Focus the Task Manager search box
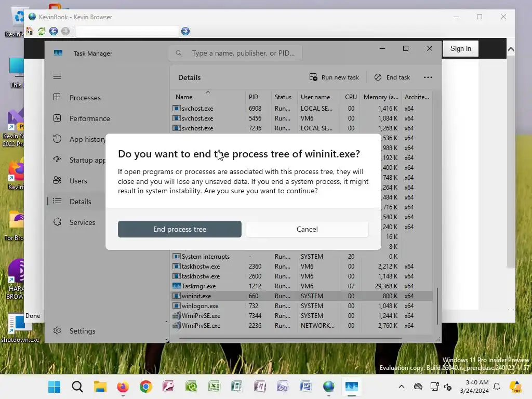532x399 pixels. tap(235, 54)
